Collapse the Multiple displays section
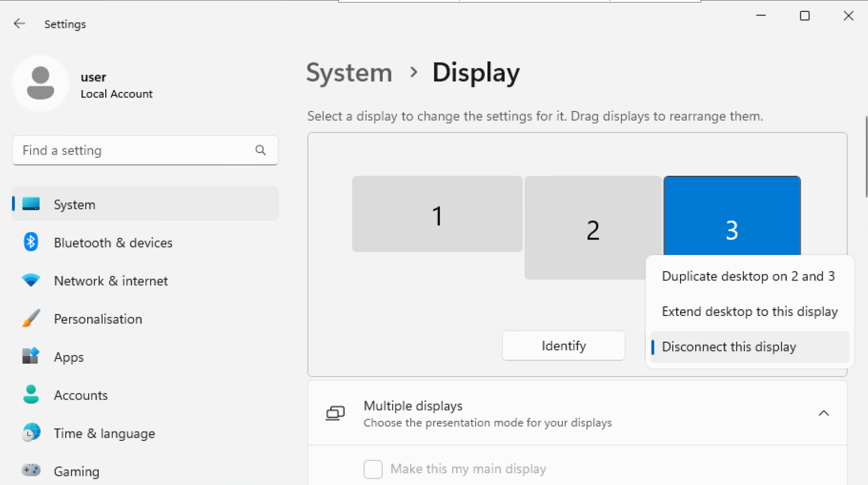 823,414
